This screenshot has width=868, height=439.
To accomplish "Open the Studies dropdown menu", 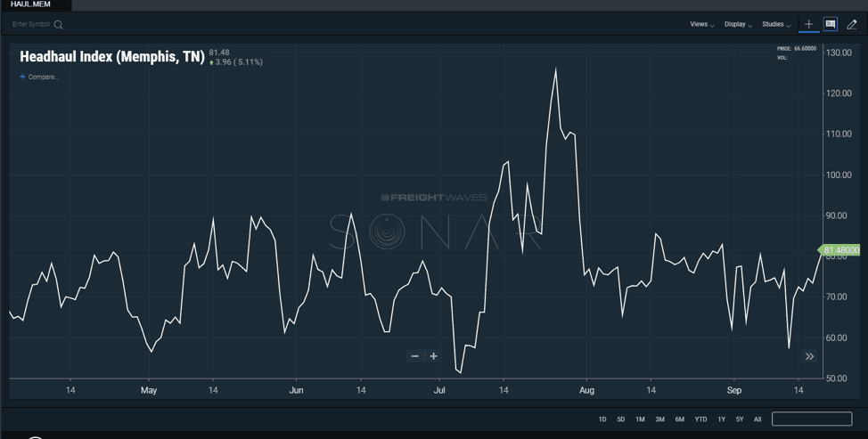I will 775,25.
